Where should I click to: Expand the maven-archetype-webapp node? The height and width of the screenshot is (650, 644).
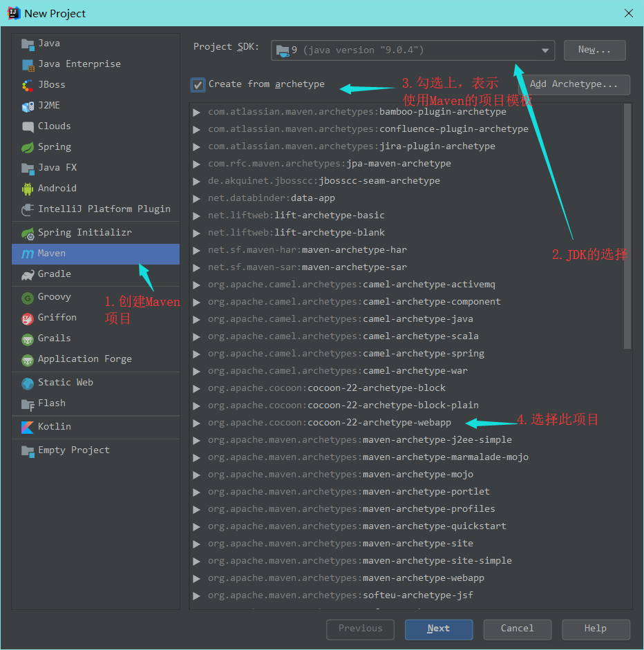(x=196, y=579)
